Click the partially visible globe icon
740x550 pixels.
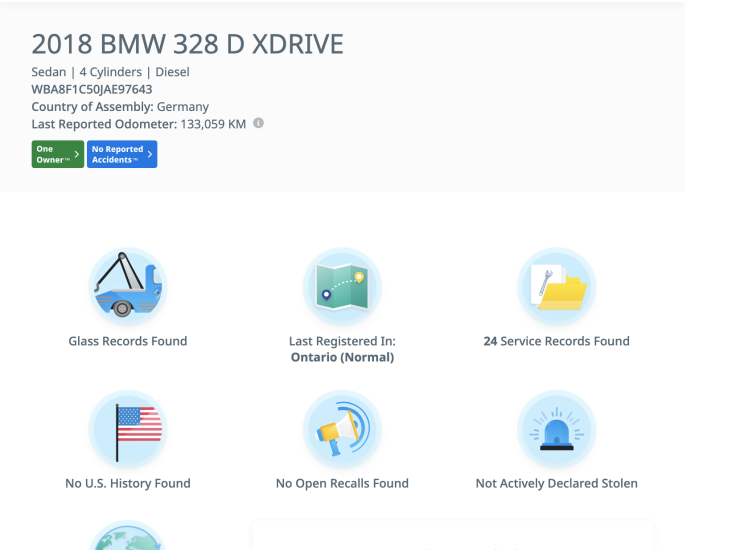tap(127, 537)
